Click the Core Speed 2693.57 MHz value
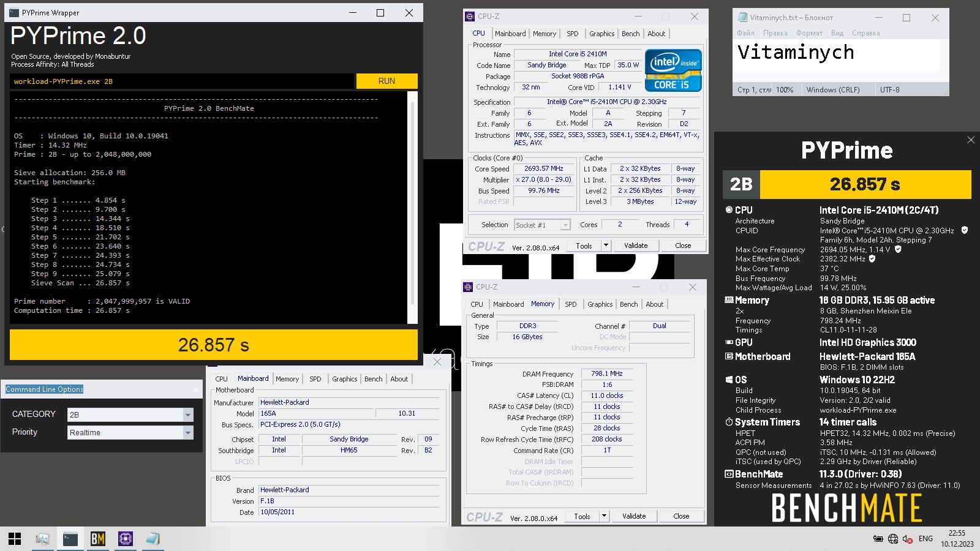The height and width of the screenshot is (551, 980). click(x=543, y=168)
